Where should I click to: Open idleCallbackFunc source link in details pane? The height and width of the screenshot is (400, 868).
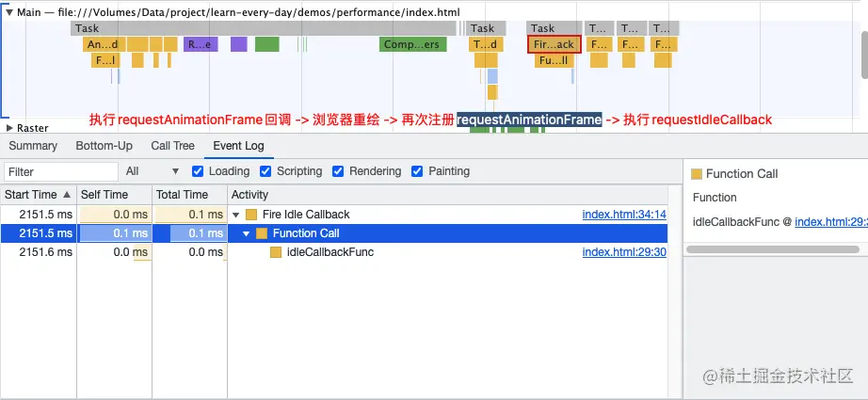[831, 222]
